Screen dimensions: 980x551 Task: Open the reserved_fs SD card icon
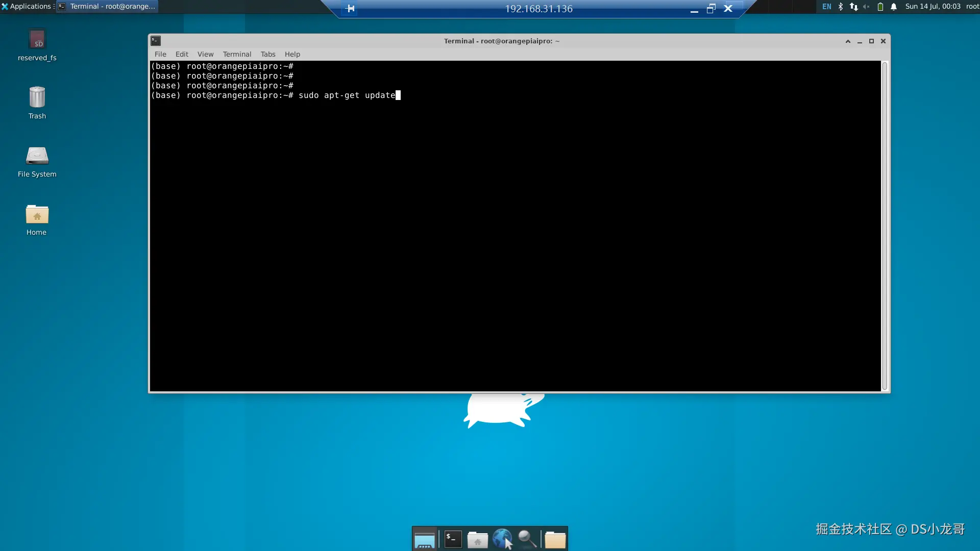point(37,40)
